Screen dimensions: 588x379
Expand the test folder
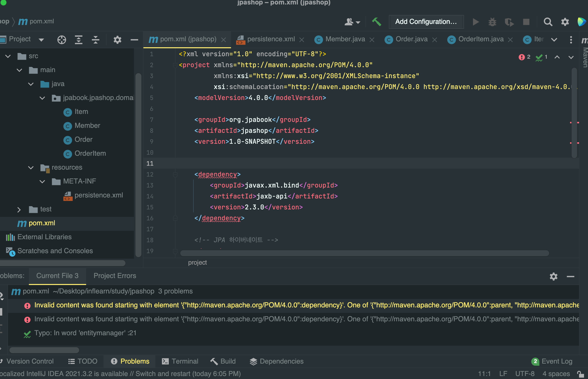coord(19,209)
